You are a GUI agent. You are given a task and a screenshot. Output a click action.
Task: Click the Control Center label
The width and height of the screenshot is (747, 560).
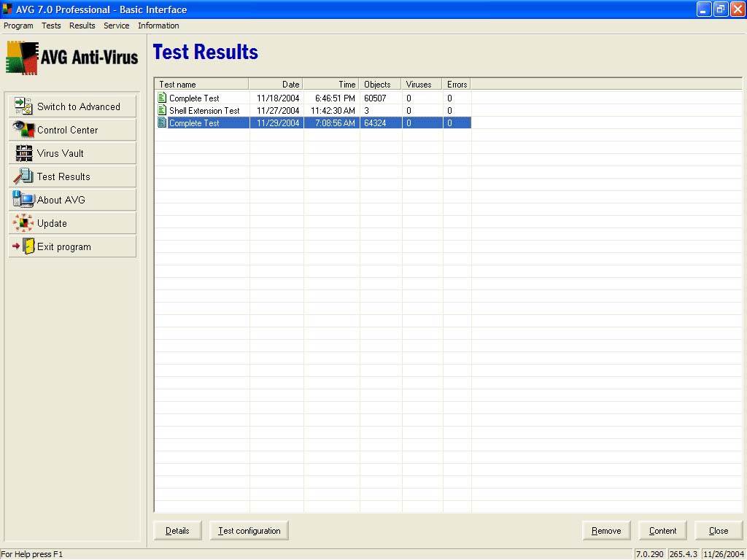tap(67, 130)
